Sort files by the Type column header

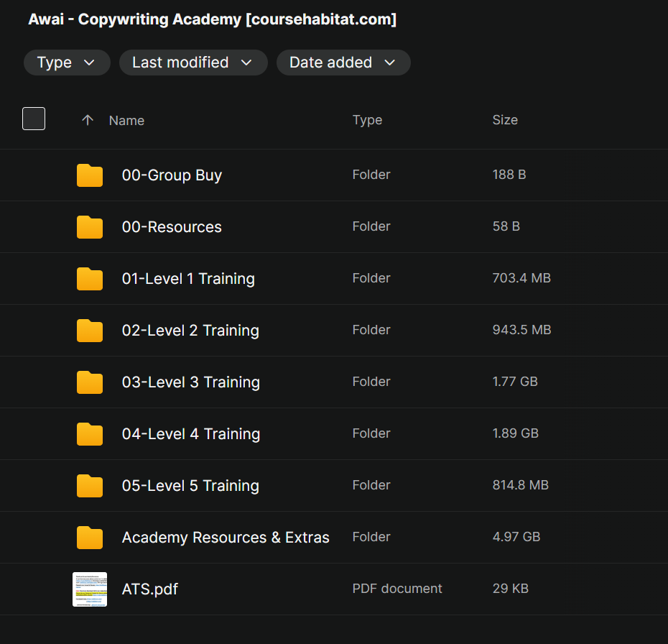(x=367, y=120)
